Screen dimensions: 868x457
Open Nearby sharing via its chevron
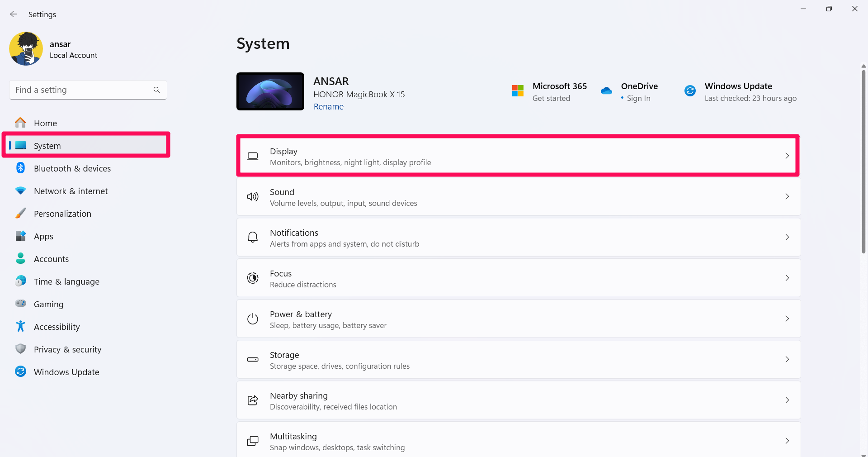tap(787, 400)
